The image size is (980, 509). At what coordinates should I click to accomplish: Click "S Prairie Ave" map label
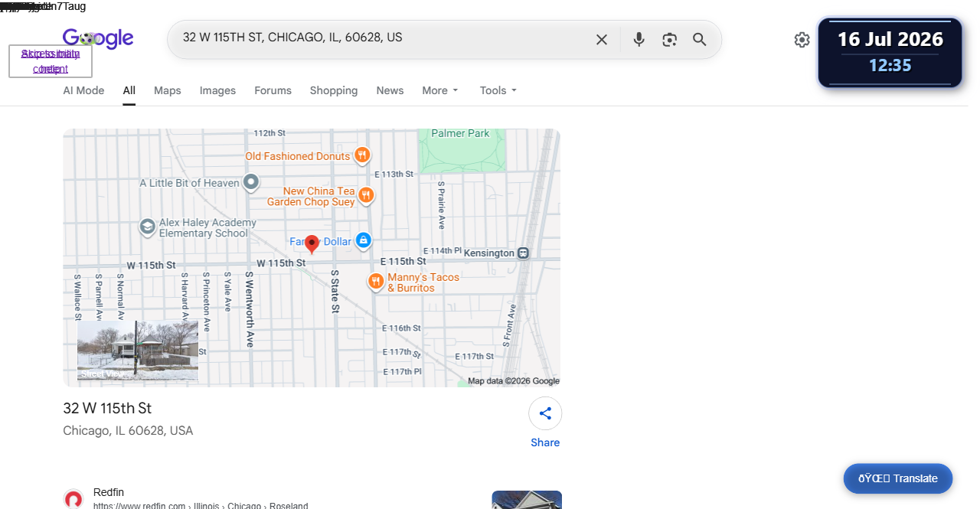441,205
